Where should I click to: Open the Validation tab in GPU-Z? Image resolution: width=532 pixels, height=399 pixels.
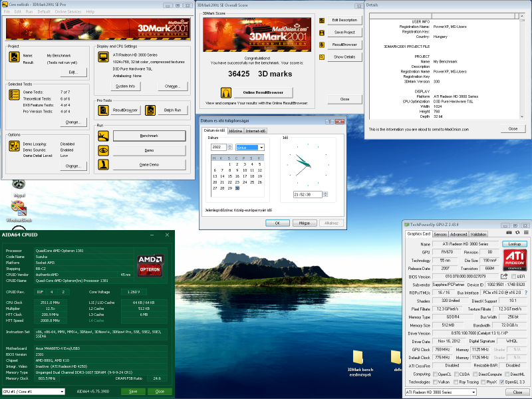click(478, 235)
